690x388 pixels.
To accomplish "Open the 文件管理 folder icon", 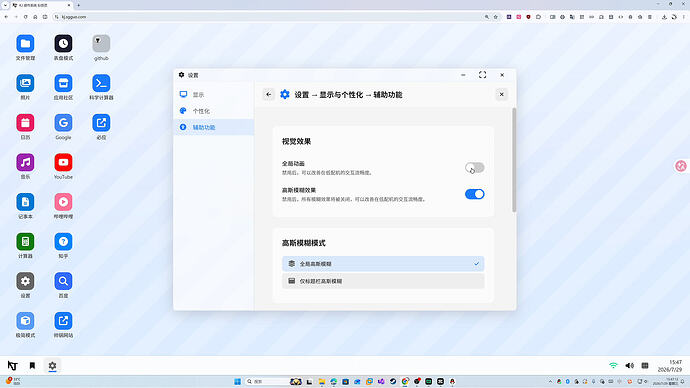I will [x=25, y=44].
